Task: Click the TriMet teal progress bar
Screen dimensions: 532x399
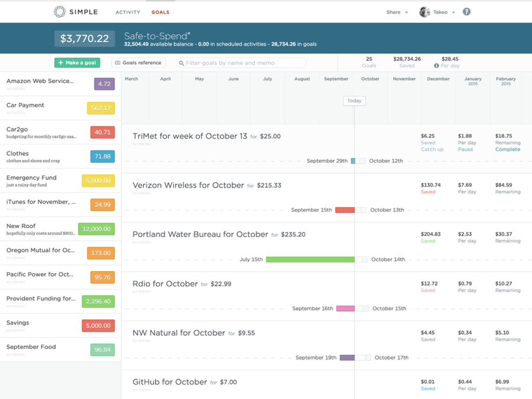Action: 353,161
